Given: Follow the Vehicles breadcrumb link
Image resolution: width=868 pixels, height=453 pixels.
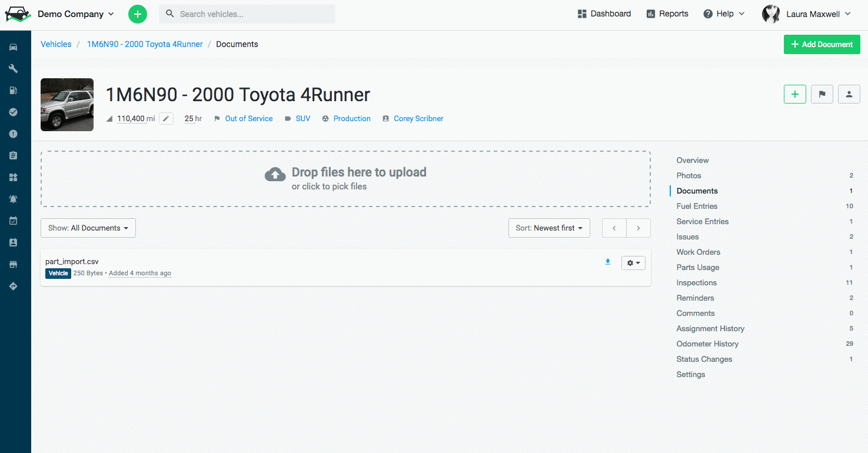Looking at the screenshot, I should 56,44.
